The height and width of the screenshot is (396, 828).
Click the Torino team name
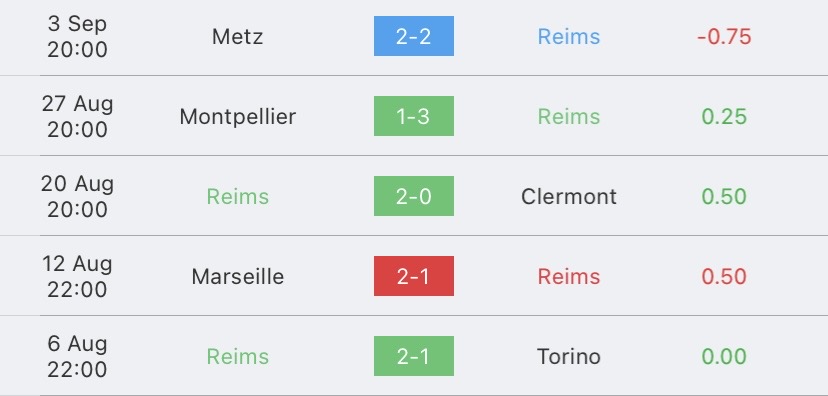[569, 356]
